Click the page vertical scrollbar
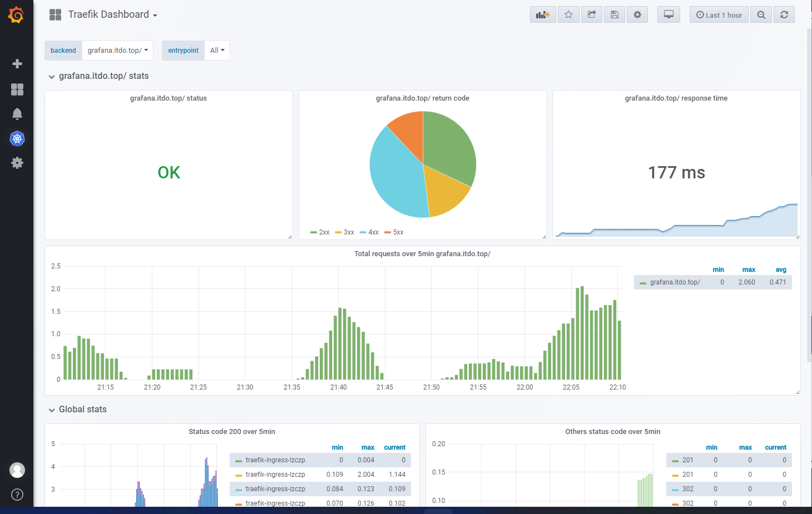812x514 pixels. tap(809, 194)
